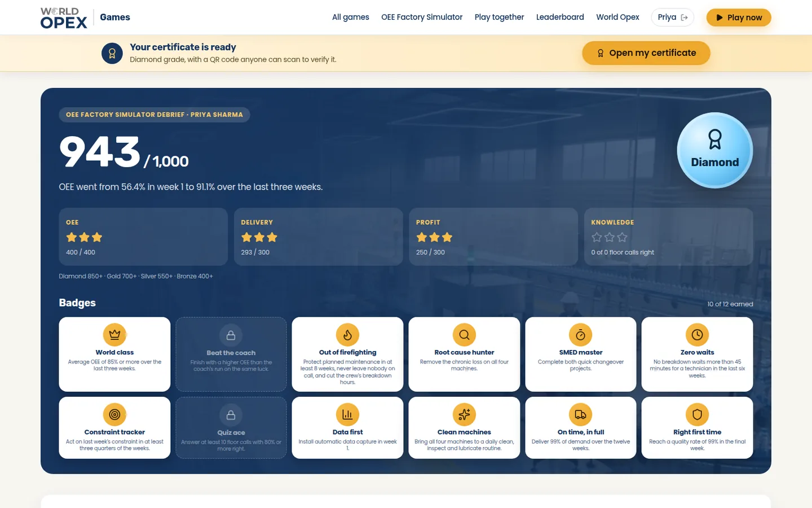
Task: Click the certificate ribbon icon in banner
Action: [112, 54]
